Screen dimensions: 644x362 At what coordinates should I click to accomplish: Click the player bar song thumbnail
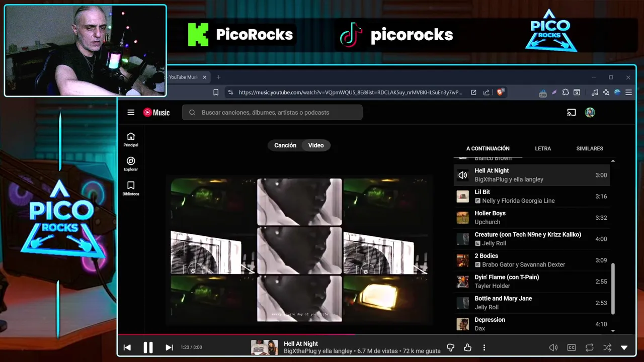[264, 347]
